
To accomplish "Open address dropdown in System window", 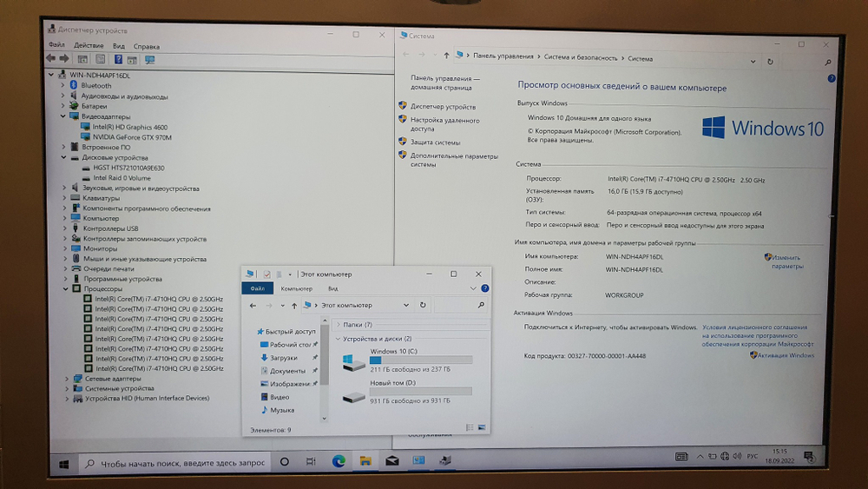I will [x=753, y=62].
